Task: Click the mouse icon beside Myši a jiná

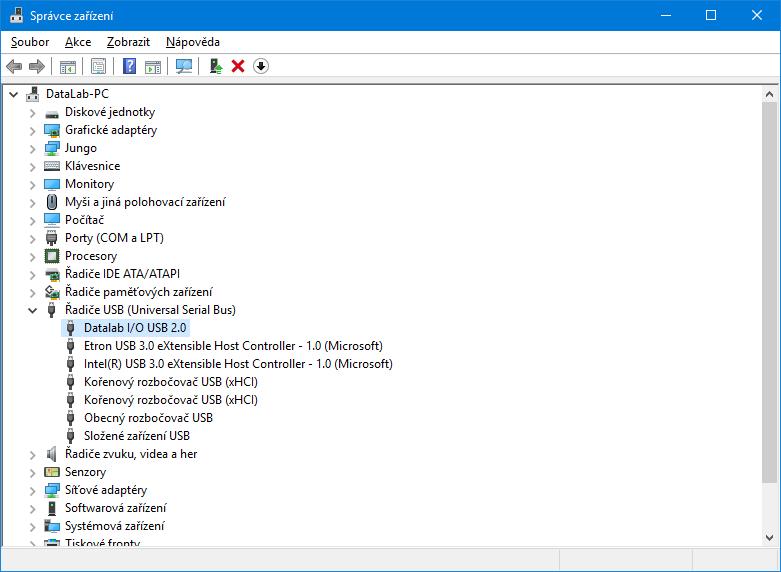Action: click(52, 202)
